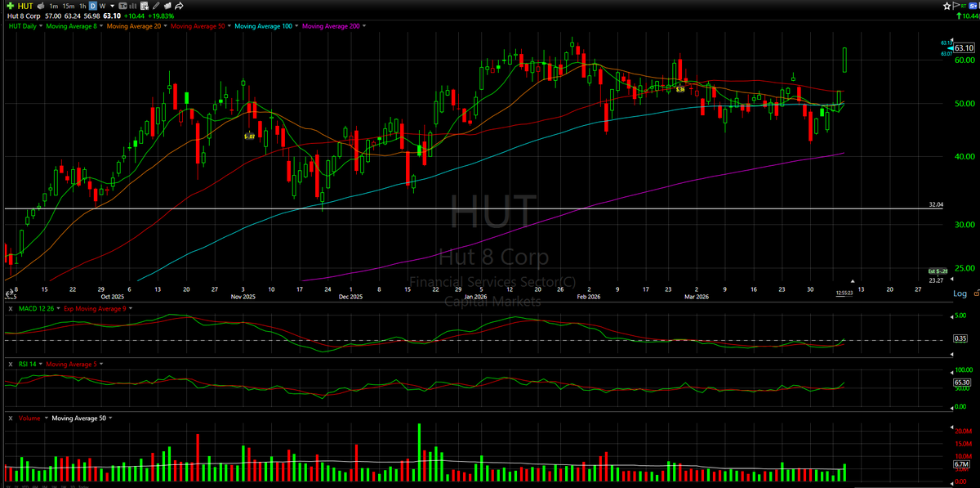Viewport: 980px width, 488px height.
Task: Open RSI 14 indicator dropdown
Action: pos(41,363)
